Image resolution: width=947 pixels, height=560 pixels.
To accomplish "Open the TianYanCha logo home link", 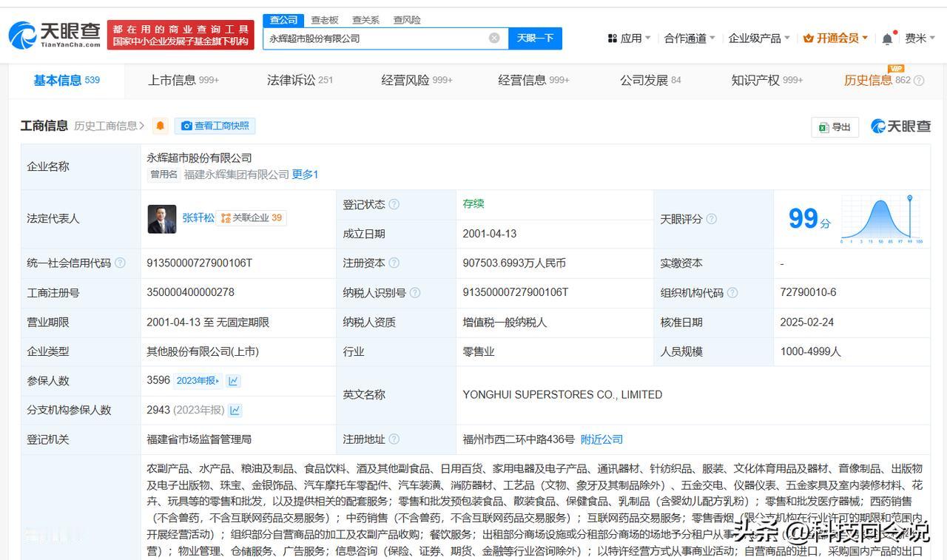I will tap(54, 35).
